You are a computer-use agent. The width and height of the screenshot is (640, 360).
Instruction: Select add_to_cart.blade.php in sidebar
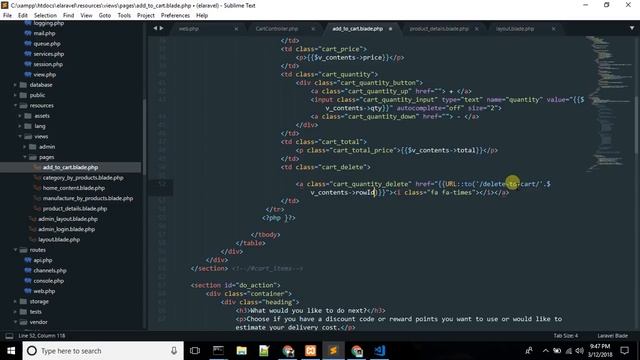(70, 167)
